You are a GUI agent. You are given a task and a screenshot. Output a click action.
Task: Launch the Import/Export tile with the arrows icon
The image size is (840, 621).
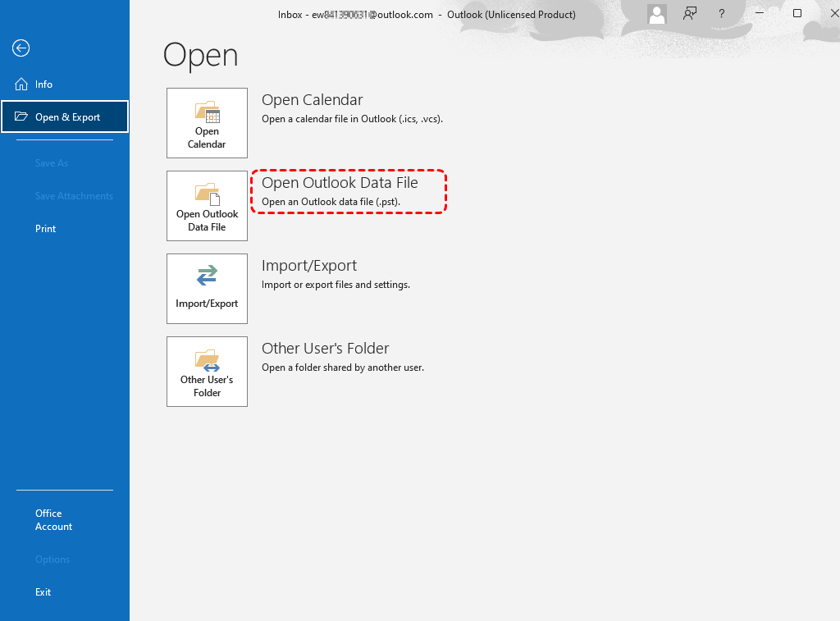tap(207, 288)
